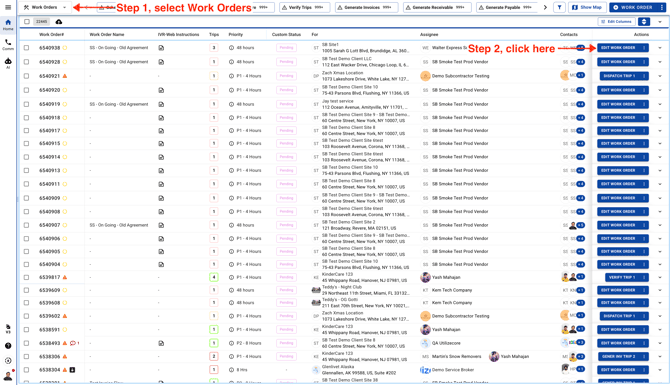This screenshot has height=385, width=670.
Task: Open the Verify Trips tab
Action: 304,7
